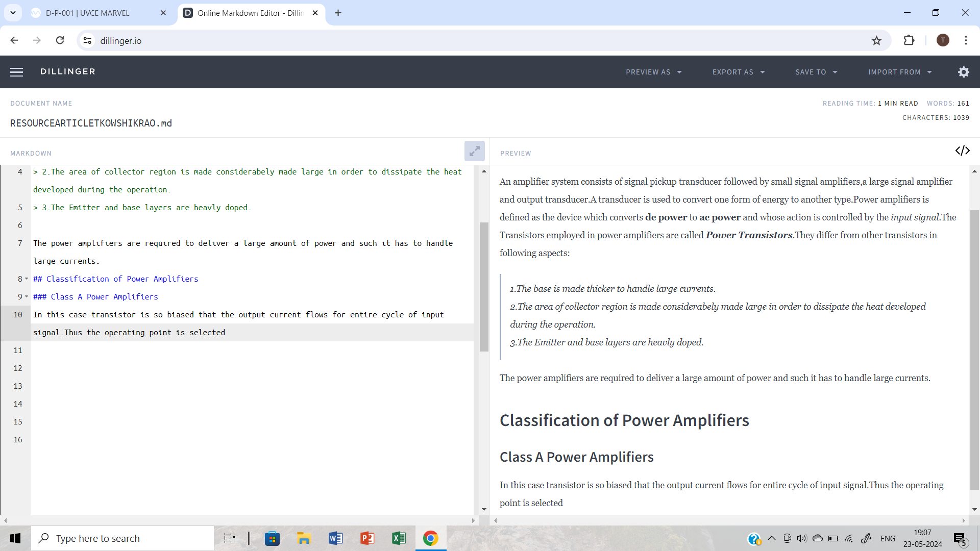Click the taskbar search box

122,538
